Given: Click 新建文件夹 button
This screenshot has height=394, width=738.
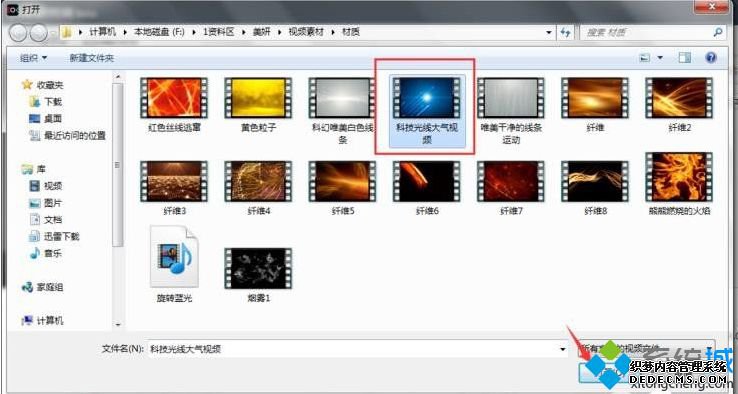Looking at the screenshot, I should pyautogui.click(x=92, y=58).
